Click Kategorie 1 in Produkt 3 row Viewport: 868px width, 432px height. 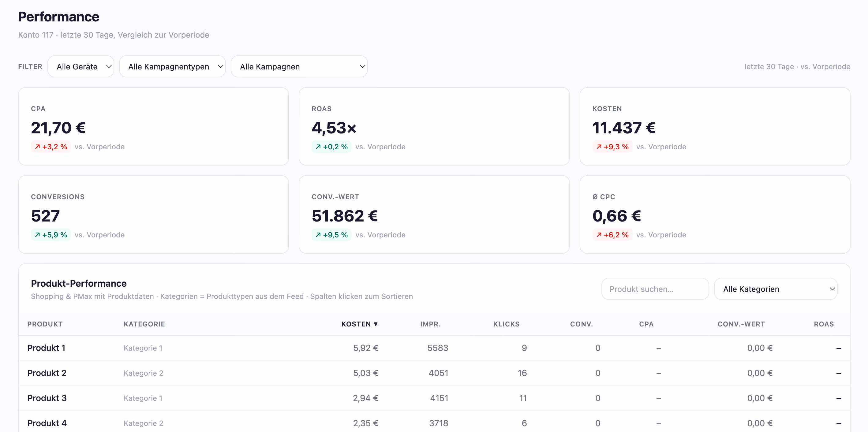click(143, 398)
